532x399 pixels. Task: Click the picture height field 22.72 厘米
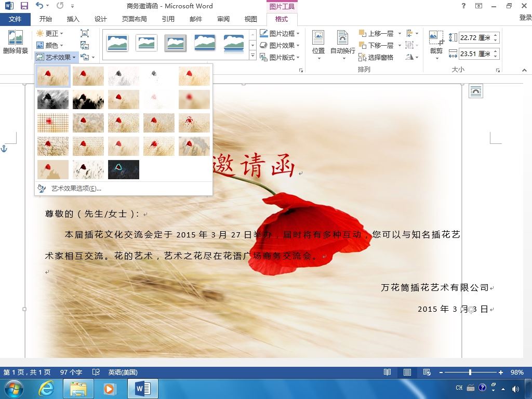coord(475,37)
